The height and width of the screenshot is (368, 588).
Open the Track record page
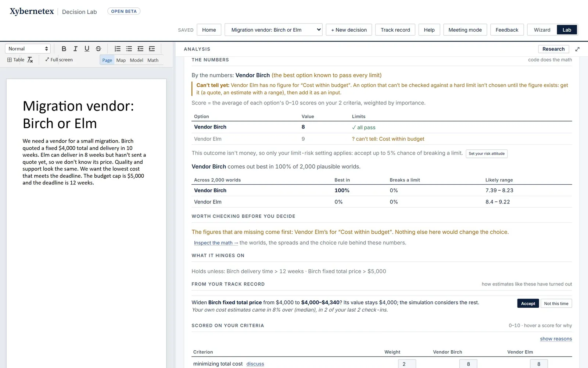click(395, 30)
